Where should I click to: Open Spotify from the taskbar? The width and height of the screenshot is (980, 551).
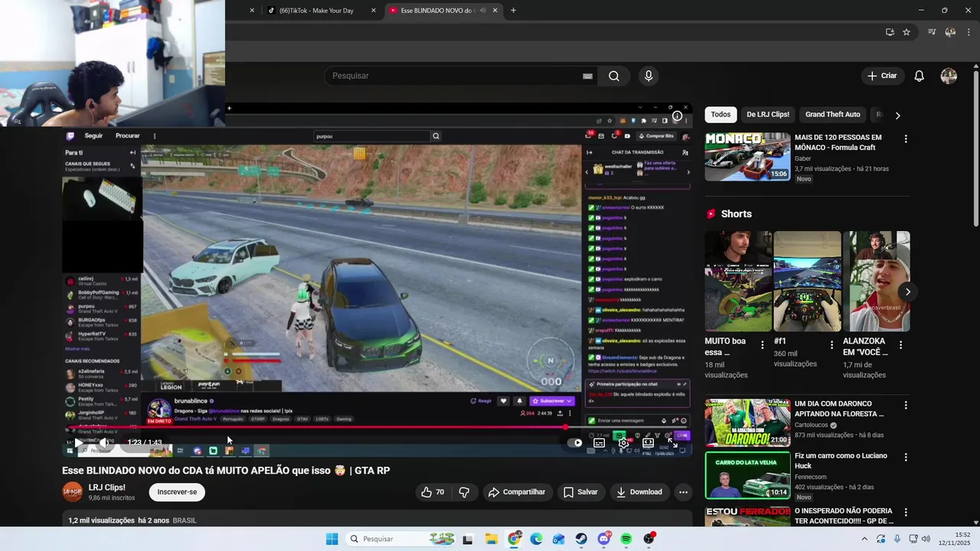tap(626, 539)
